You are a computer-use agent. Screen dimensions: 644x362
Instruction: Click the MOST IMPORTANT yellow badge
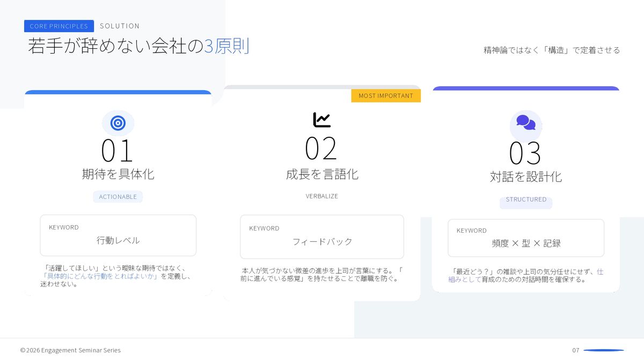click(x=386, y=95)
